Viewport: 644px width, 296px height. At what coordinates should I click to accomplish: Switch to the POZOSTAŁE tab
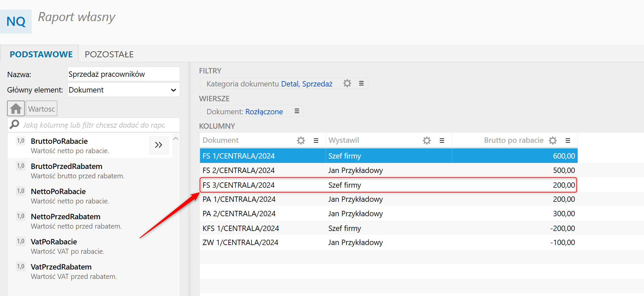(x=109, y=54)
